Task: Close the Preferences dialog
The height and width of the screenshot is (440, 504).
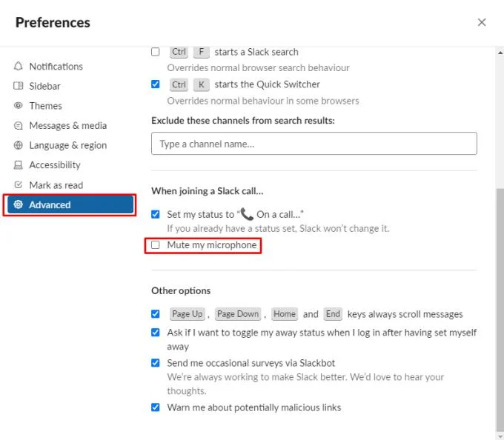Action: coord(482,22)
